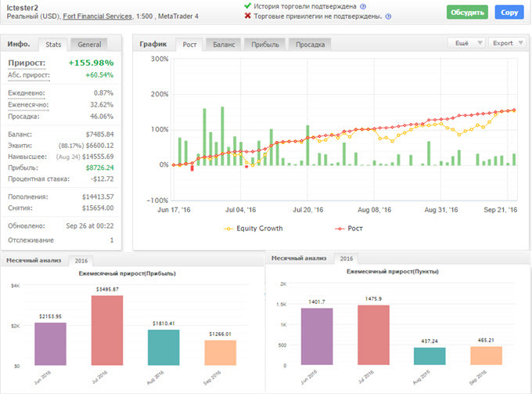The width and height of the screenshot is (532, 394).
Task: Click the highest value $14555.69
Action: point(98,157)
